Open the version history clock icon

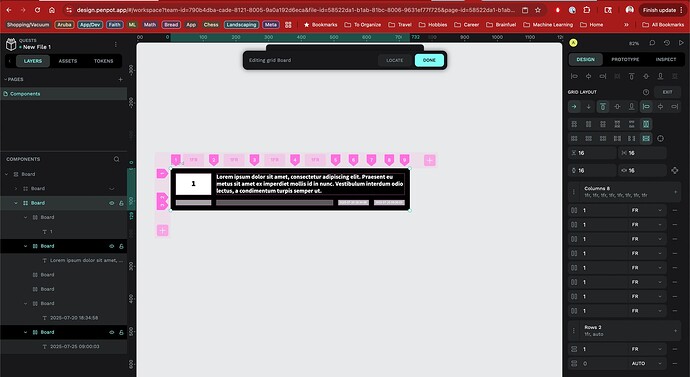[667, 43]
